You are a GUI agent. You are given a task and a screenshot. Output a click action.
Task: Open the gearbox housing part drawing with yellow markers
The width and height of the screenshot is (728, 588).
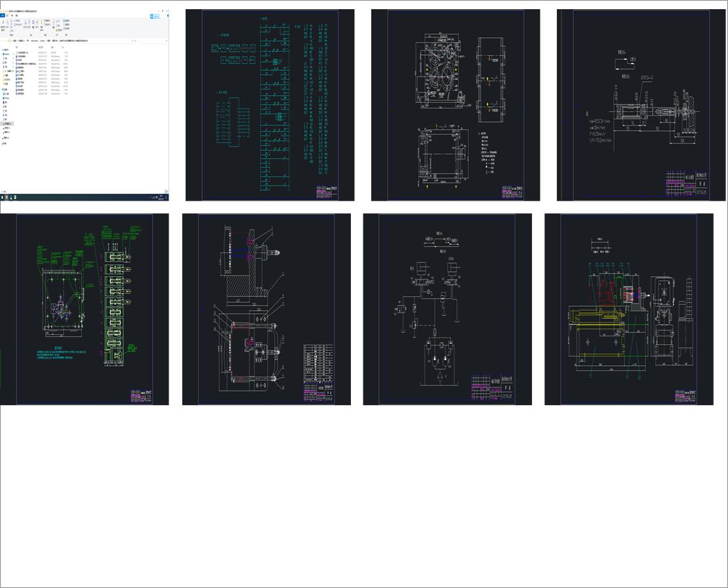click(455, 105)
